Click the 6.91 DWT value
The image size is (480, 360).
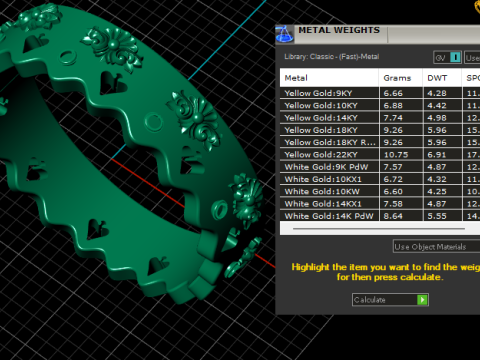click(437, 155)
